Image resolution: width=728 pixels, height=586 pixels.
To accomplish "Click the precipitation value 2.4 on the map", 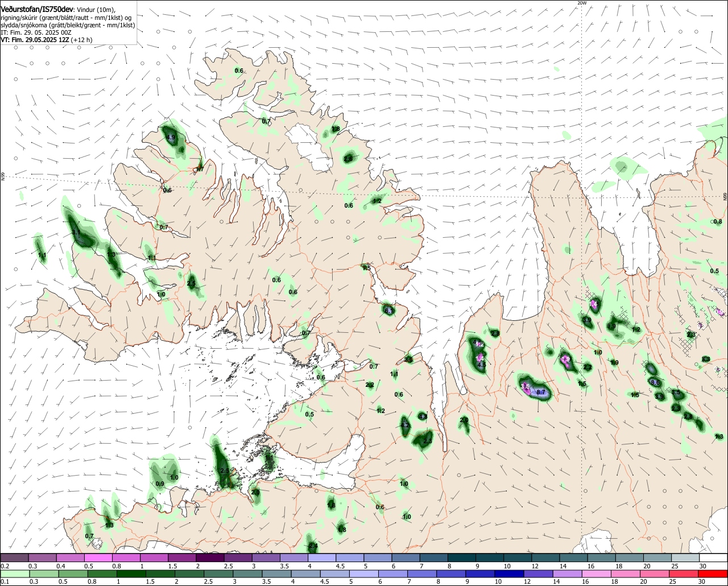I will click(313, 546).
